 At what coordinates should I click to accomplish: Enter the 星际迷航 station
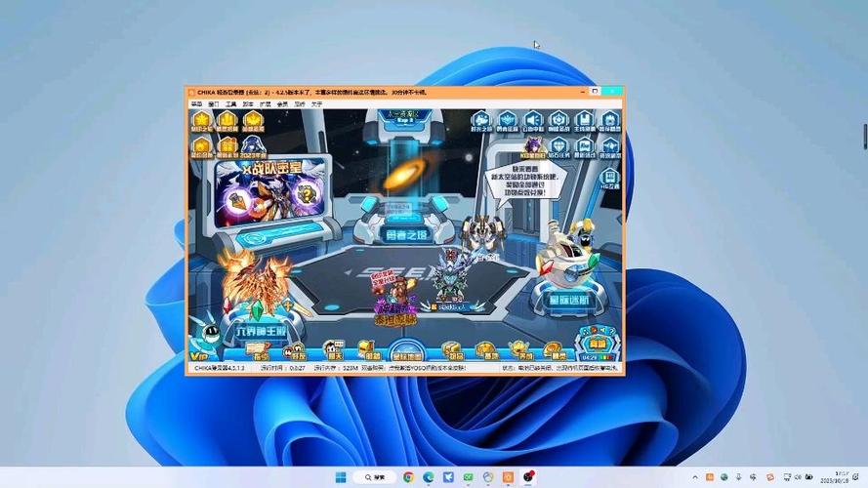(x=568, y=301)
